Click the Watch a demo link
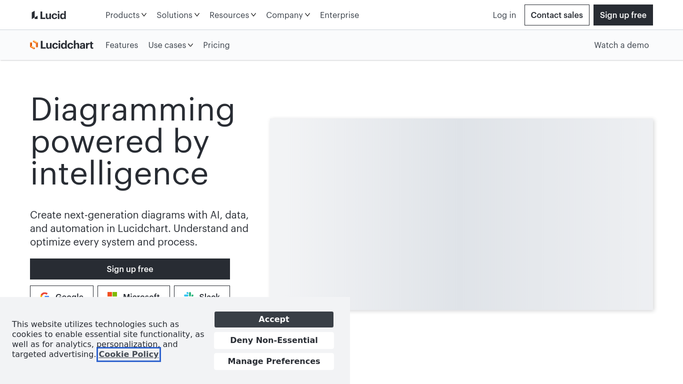 (621, 45)
